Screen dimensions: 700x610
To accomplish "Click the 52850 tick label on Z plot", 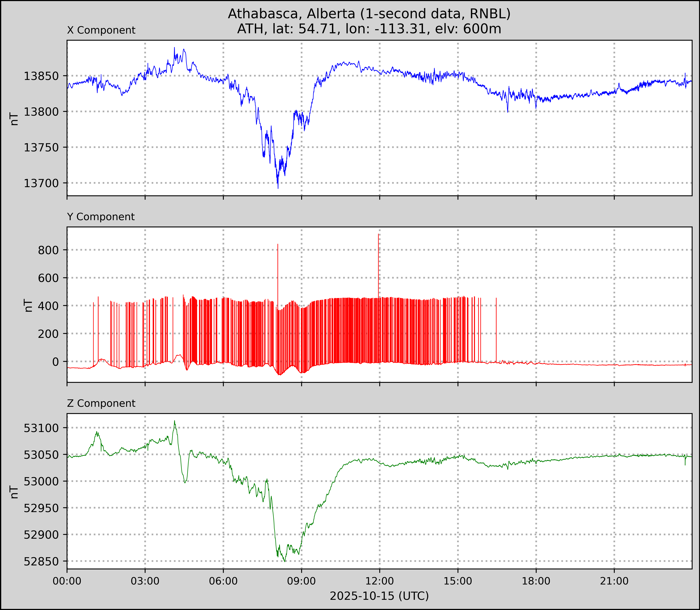I will pyautogui.click(x=41, y=561).
